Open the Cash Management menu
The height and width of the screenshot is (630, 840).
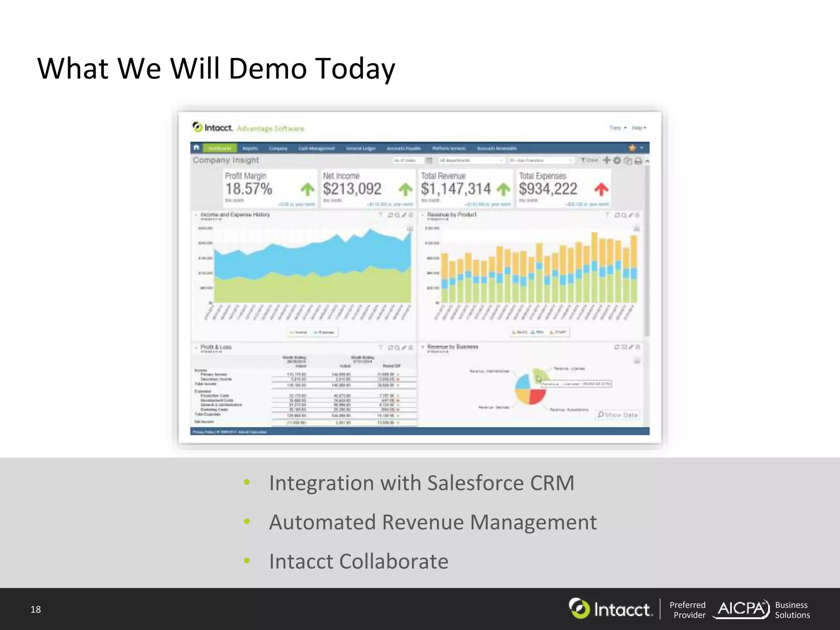tap(317, 148)
